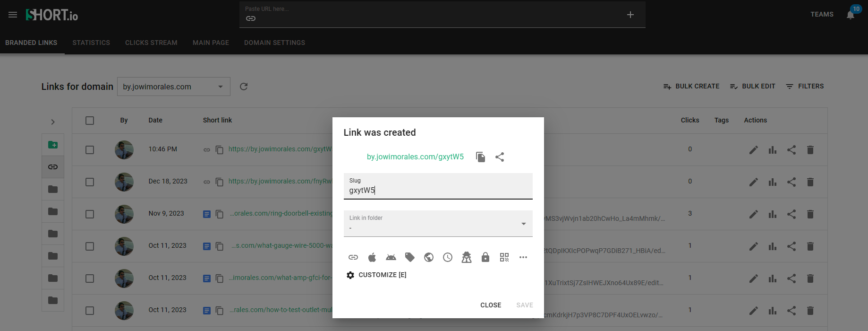Select the what-amp-gfci link row checkbox
Screen dimensions: 868x331
click(x=90, y=279)
